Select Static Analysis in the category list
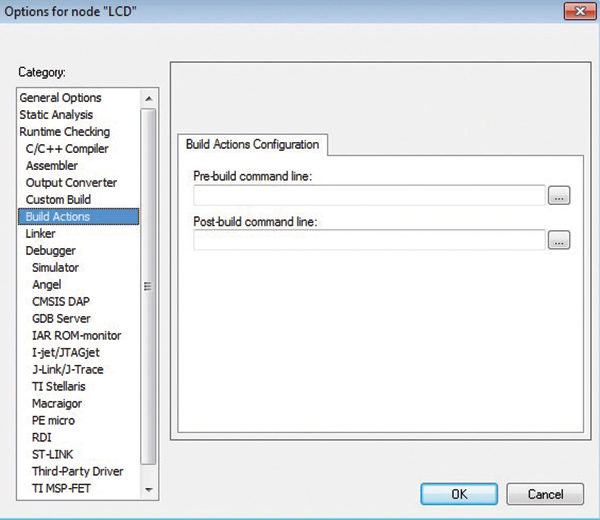The width and height of the screenshot is (600, 520). 56,115
